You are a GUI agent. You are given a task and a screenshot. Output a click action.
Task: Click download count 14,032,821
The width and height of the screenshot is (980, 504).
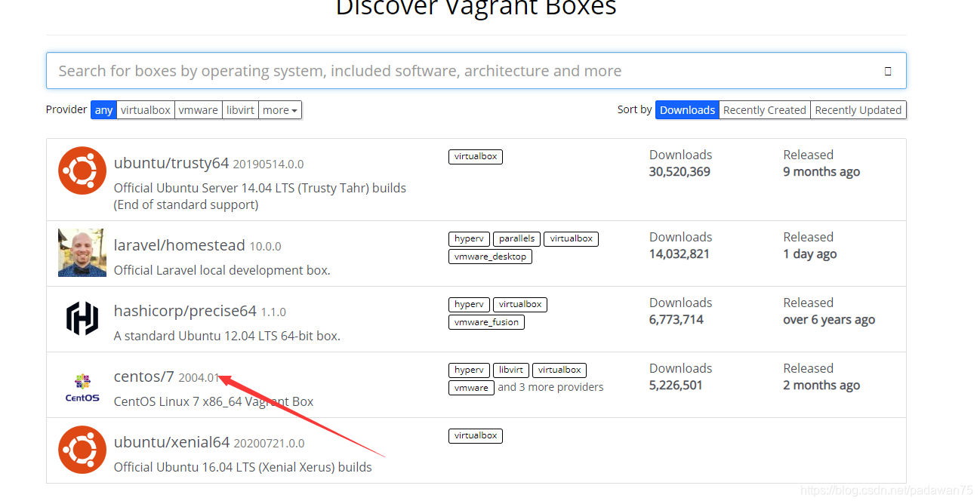pos(680,254)
